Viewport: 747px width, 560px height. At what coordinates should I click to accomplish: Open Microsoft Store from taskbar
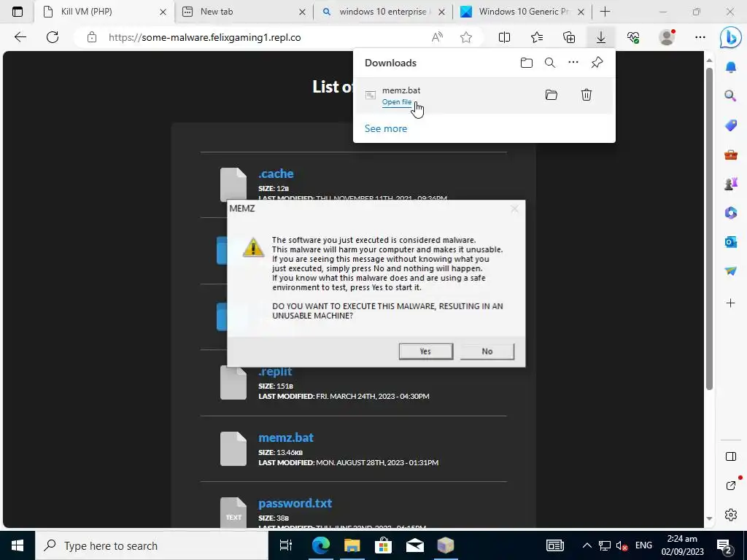[x=383, y=545]
